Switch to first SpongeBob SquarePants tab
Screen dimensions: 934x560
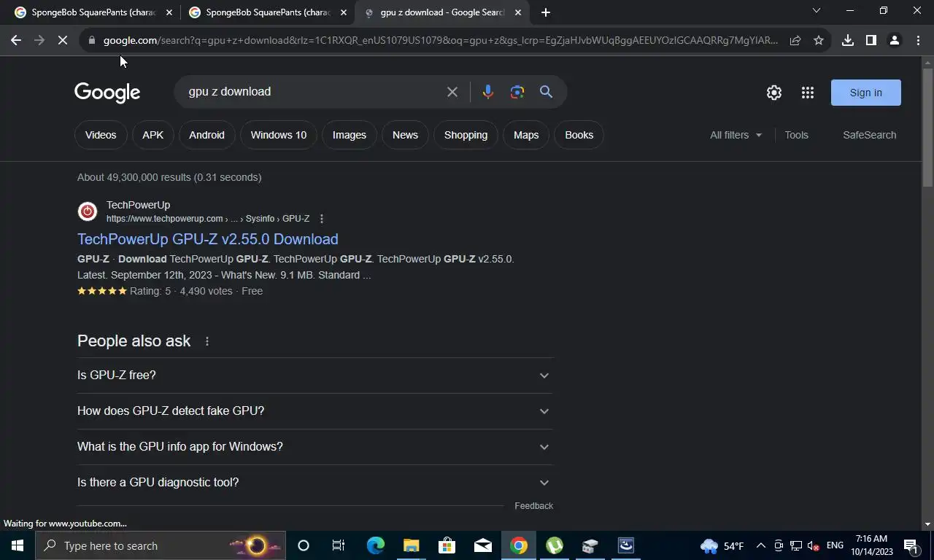93,12
